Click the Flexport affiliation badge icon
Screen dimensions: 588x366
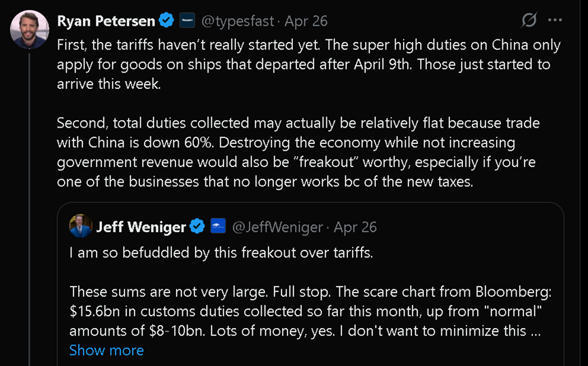coord(187,20)
